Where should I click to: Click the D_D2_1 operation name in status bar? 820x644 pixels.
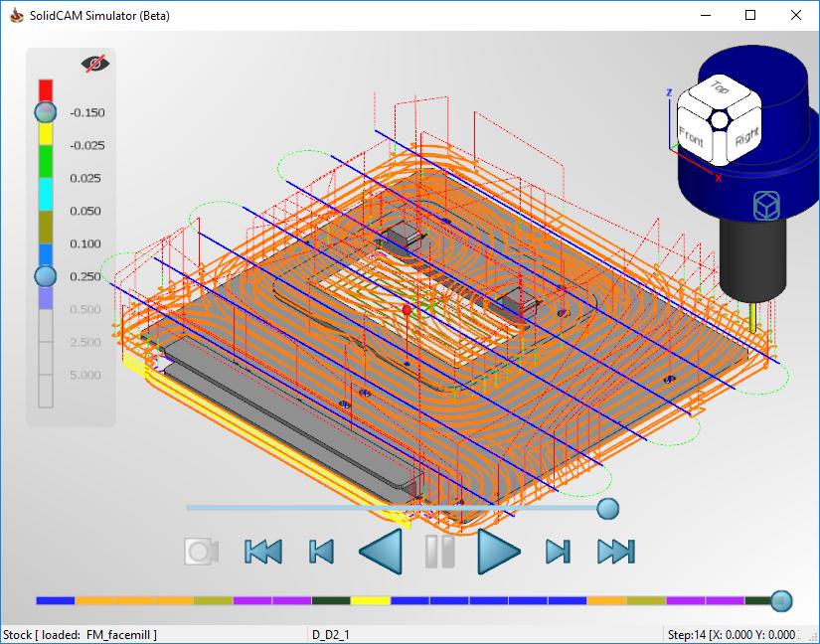coord(331,635)
